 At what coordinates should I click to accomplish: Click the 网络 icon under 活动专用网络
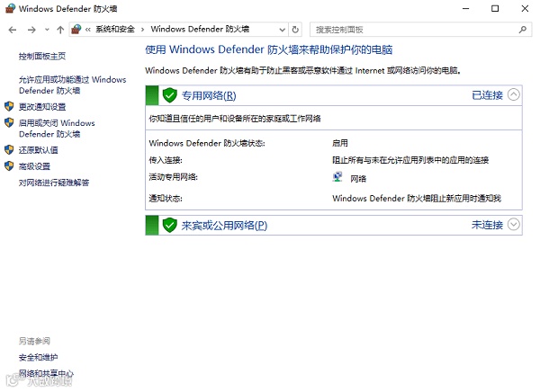[x=337, y=177]
